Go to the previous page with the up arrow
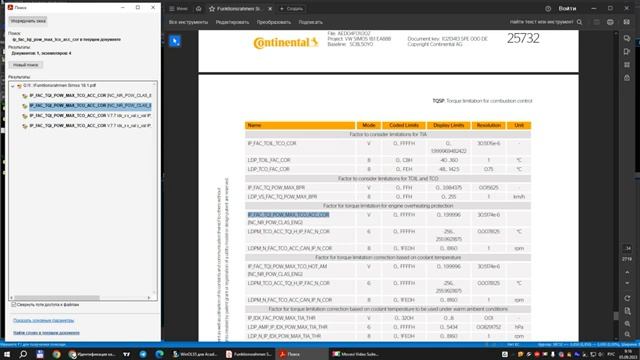The width and height of the screenshot is (640, 360). pos(627,272)
